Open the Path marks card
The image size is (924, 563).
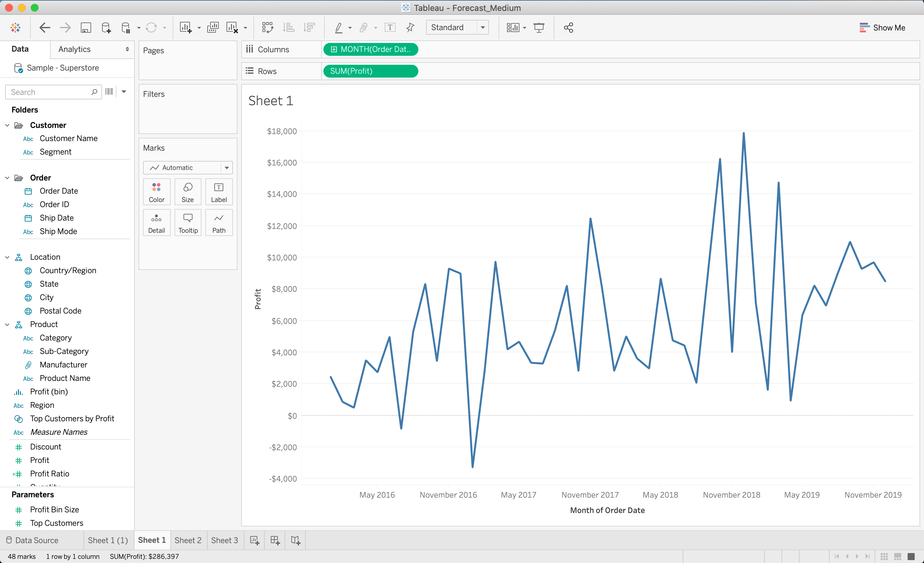tap(218, 223)
